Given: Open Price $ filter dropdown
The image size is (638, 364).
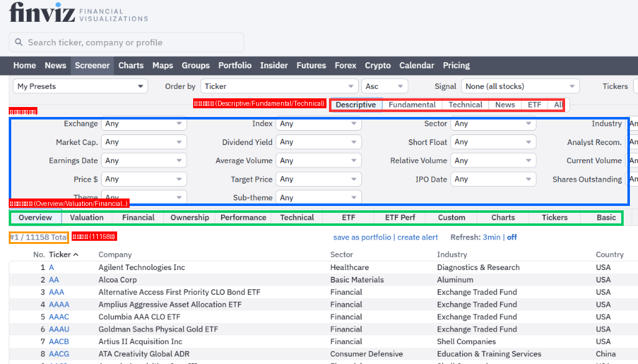Looking at the screenshot, I should 144,179.
